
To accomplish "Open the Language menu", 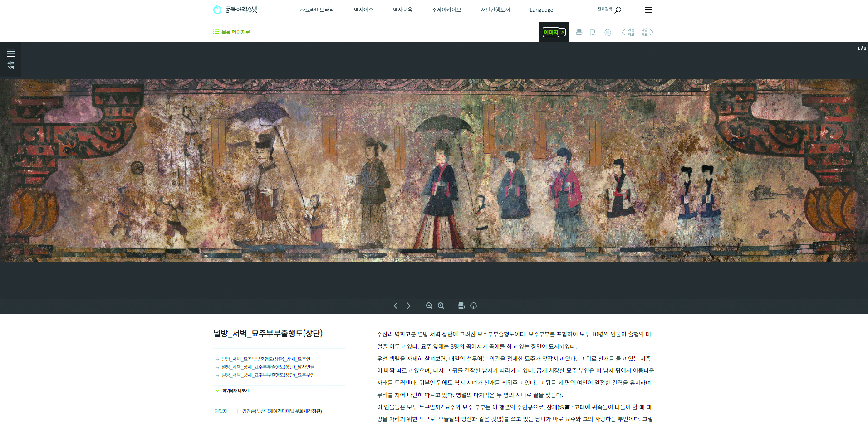I will tap(541, 10).
